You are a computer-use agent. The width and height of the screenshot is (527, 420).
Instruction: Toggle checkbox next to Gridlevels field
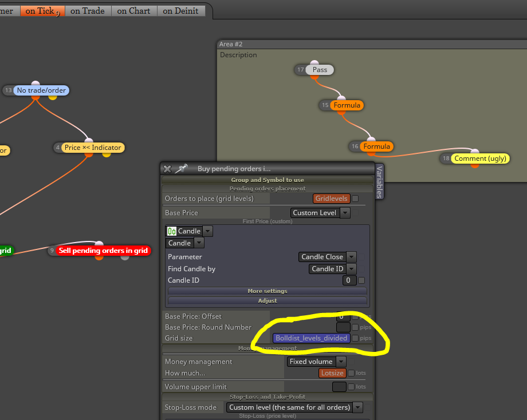[355, 199]
